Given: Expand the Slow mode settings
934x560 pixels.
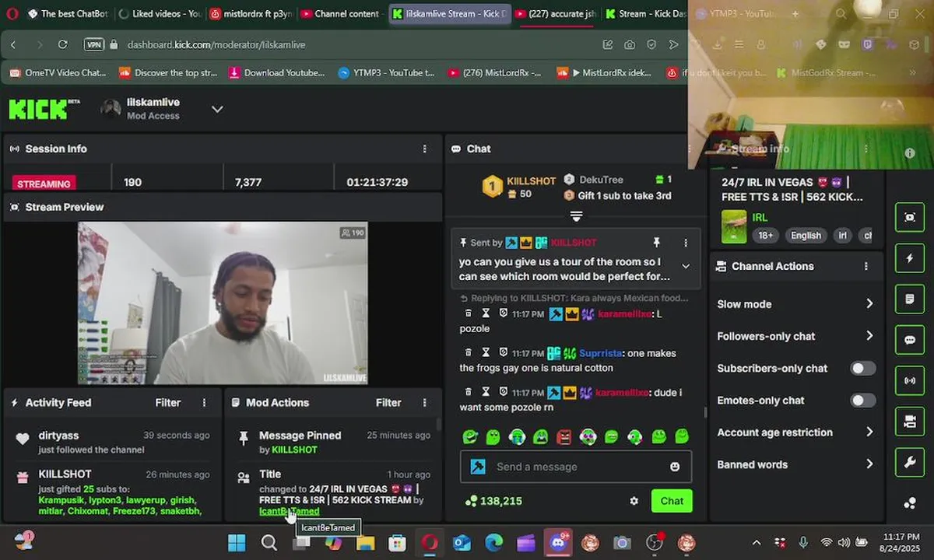Looking at the screenshot, I should (x=869, y=304).
